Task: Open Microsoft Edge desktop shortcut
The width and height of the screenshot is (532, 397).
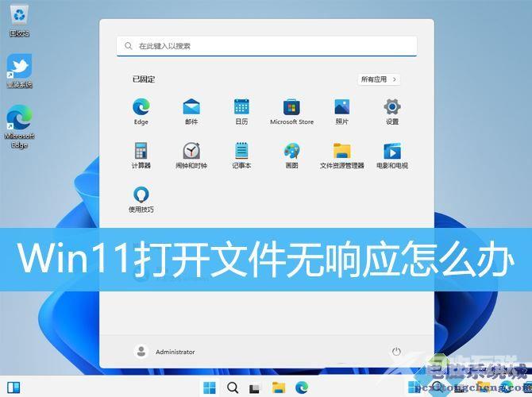Action: tap(19, 126)
